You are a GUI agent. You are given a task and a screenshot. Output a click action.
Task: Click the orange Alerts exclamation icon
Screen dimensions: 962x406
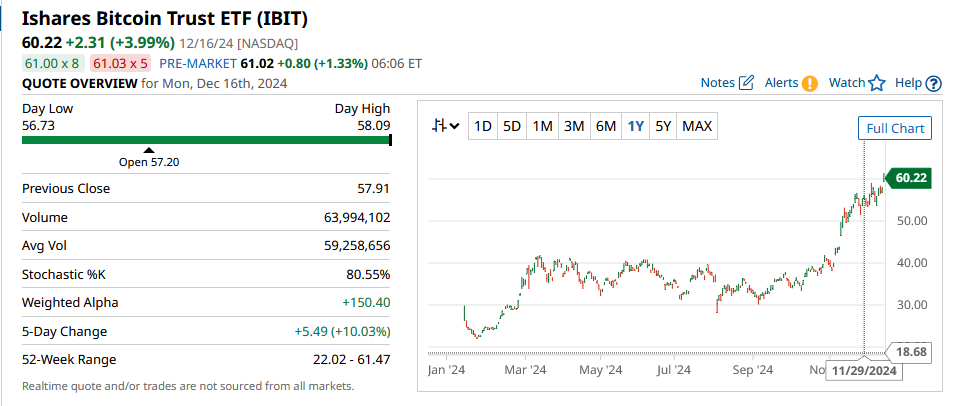click(810, 83)
